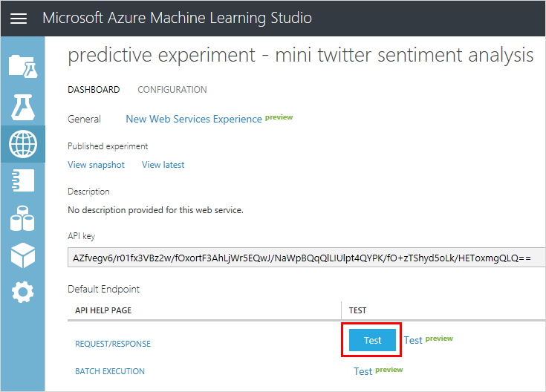This screenshot has width=546, height=392.
Task: Switch to the CONFIGURATION tab
Action: coord(172,90)
